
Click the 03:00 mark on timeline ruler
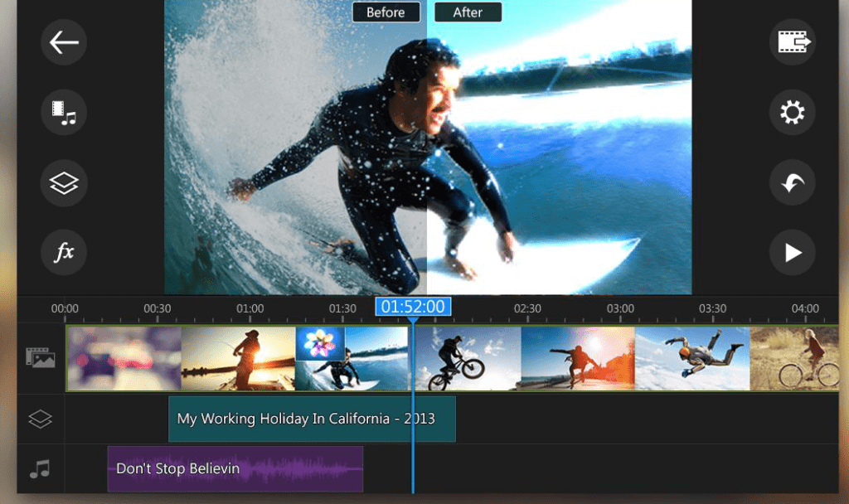[x=619, y=309]
